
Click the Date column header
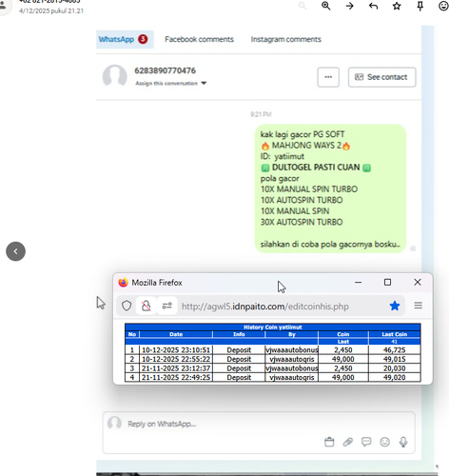point(176,334)
